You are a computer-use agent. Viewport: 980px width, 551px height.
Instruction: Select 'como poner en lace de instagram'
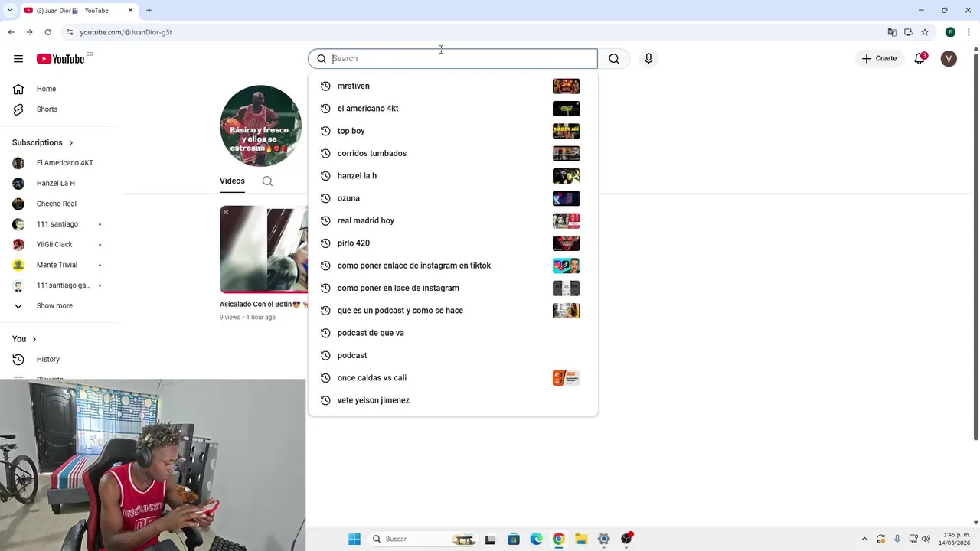452,288
